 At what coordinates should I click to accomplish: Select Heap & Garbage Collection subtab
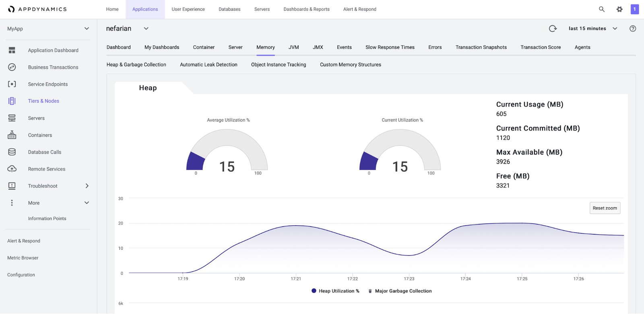136,64
